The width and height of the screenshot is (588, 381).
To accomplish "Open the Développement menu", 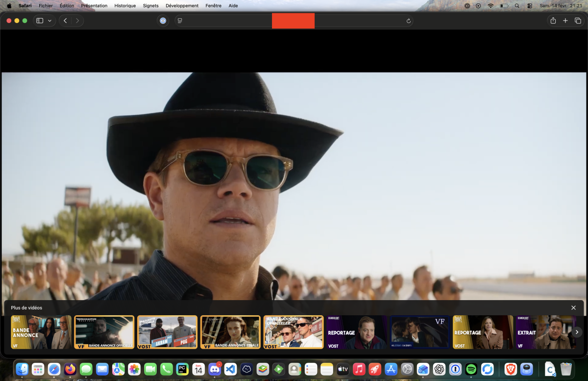I will [182, 6].
